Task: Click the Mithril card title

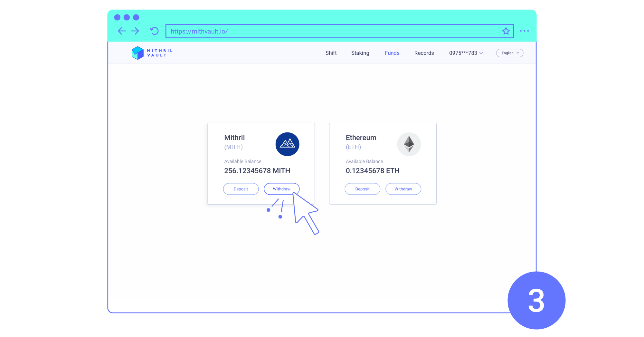Action: pos(234,138)
